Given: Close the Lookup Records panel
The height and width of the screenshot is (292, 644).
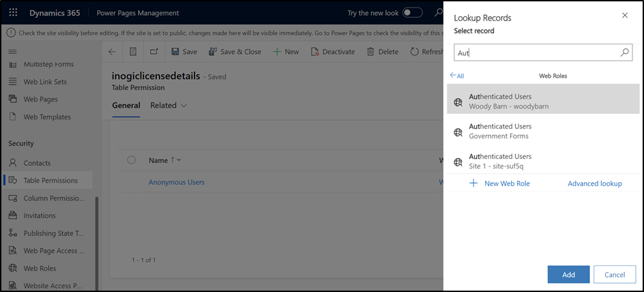Looking at the screenshot, I should pos(625,16).
